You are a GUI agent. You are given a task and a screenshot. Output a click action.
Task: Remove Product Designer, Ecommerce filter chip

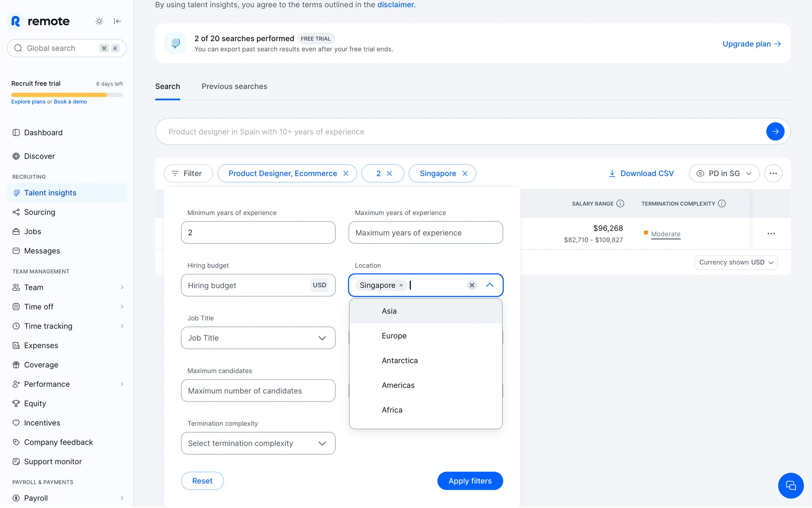(x=346, y=174)
